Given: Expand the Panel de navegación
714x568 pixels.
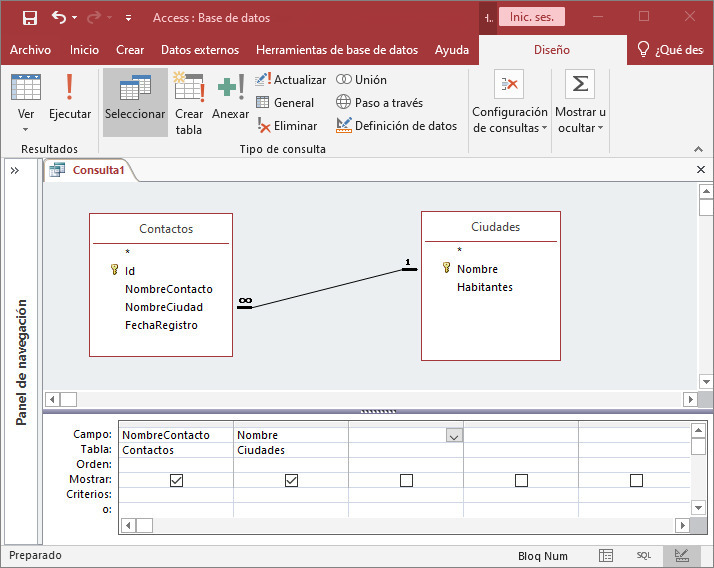Looking at the screenshot, I should coord(15,171).
